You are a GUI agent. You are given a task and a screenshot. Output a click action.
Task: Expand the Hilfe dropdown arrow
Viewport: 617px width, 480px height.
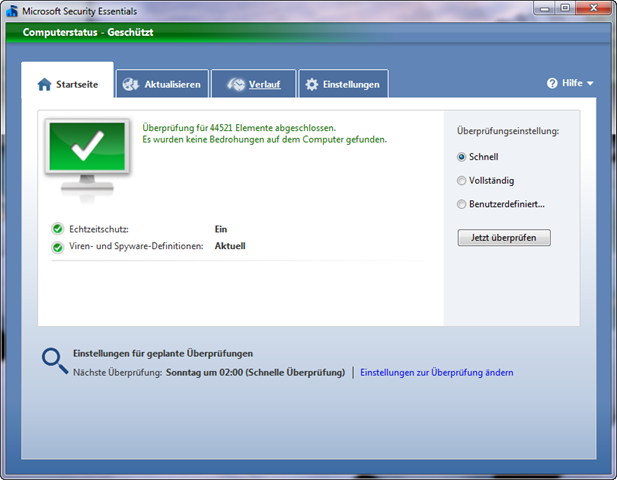click(x=591, y=84)
